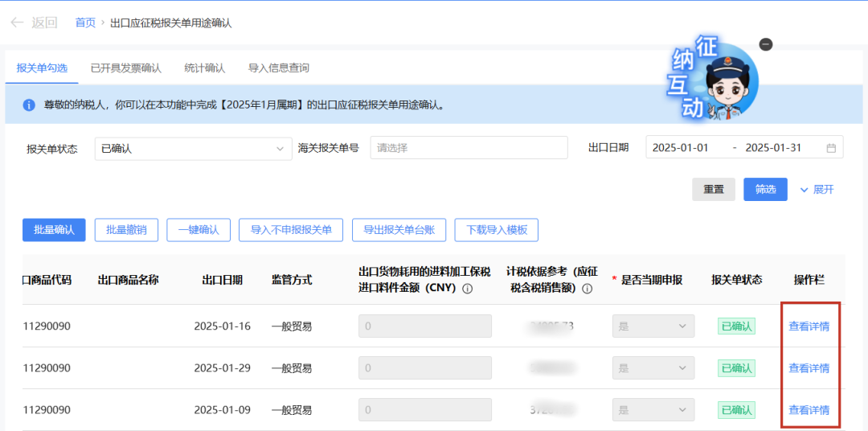Click the blue info icon in notice banner
Viewport: 868px width, 431px height.
click(29, 105)
